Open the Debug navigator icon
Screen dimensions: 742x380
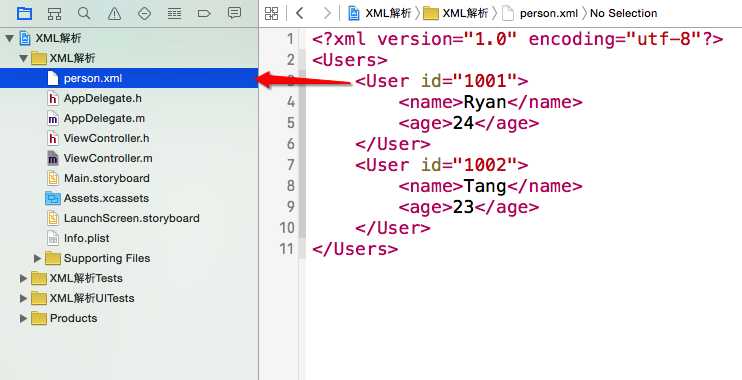point(174,13)
